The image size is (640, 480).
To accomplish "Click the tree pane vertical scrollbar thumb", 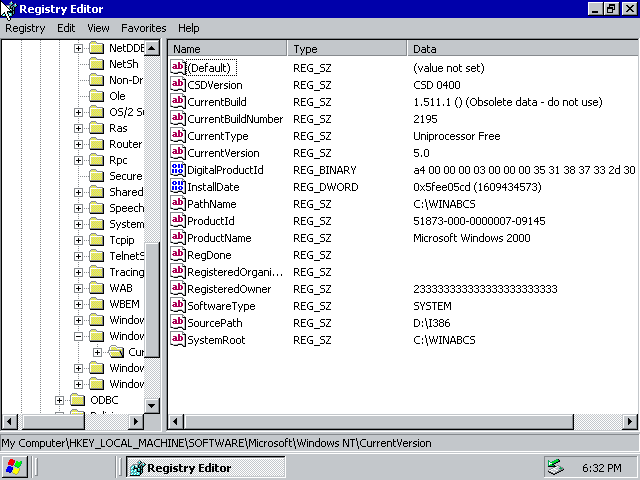I will coord(152,300).
